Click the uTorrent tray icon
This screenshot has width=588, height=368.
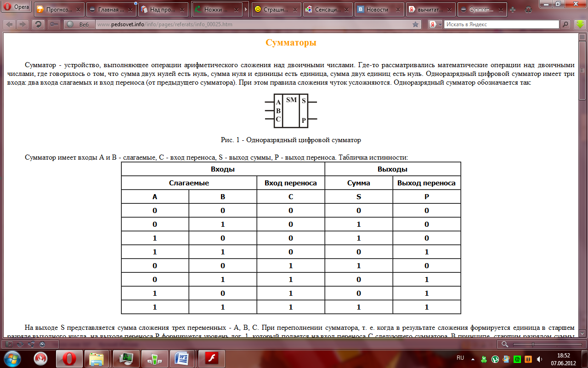coord(495,359)
